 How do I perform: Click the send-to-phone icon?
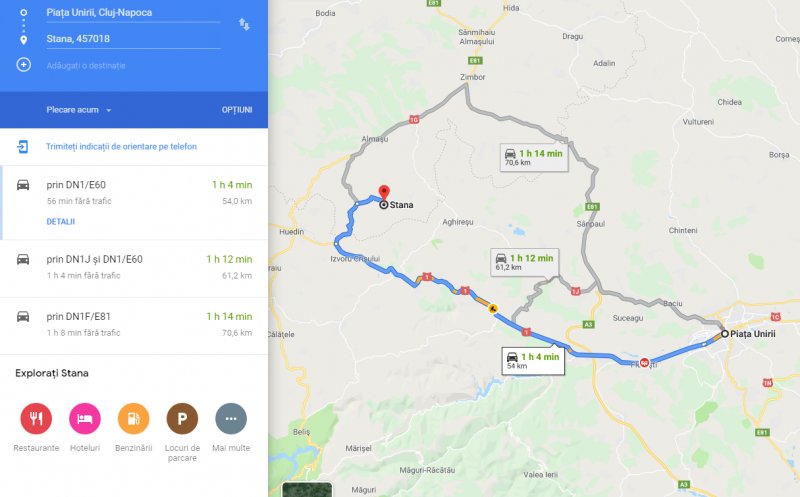pyautogui.click(x=23, y=147)
